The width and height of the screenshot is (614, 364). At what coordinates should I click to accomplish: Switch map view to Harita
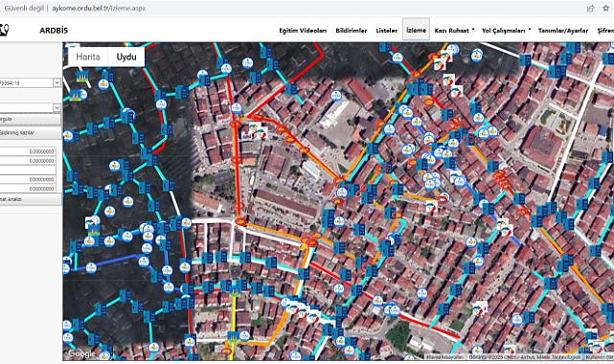point(88,57)
